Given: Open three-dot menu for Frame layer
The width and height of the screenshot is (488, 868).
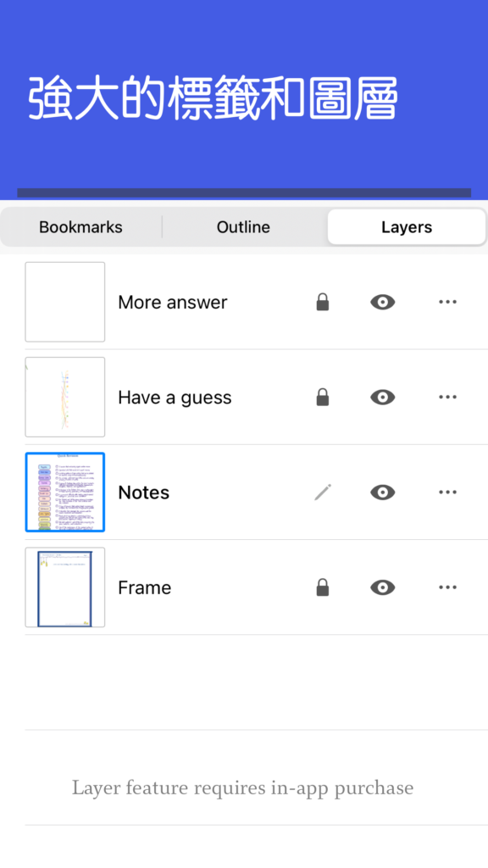Looking at the screenshot, I should coord(447,587).
